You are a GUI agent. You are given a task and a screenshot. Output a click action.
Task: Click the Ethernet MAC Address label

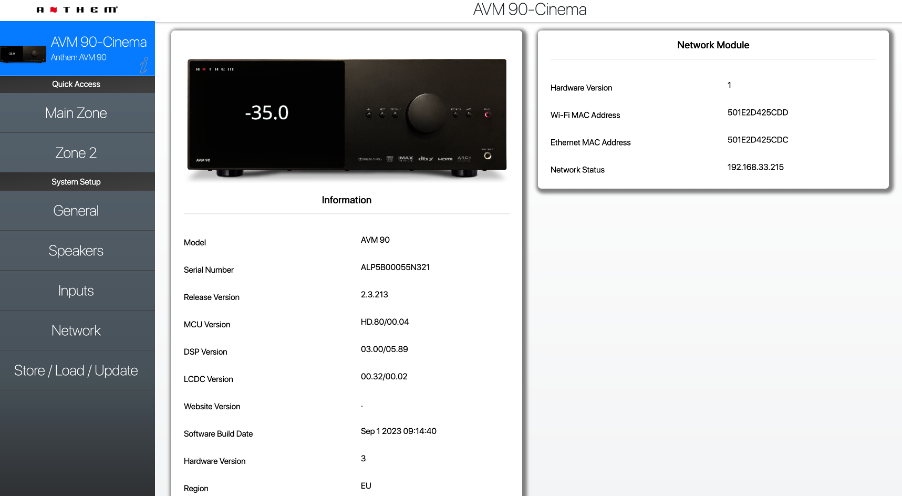590,142
